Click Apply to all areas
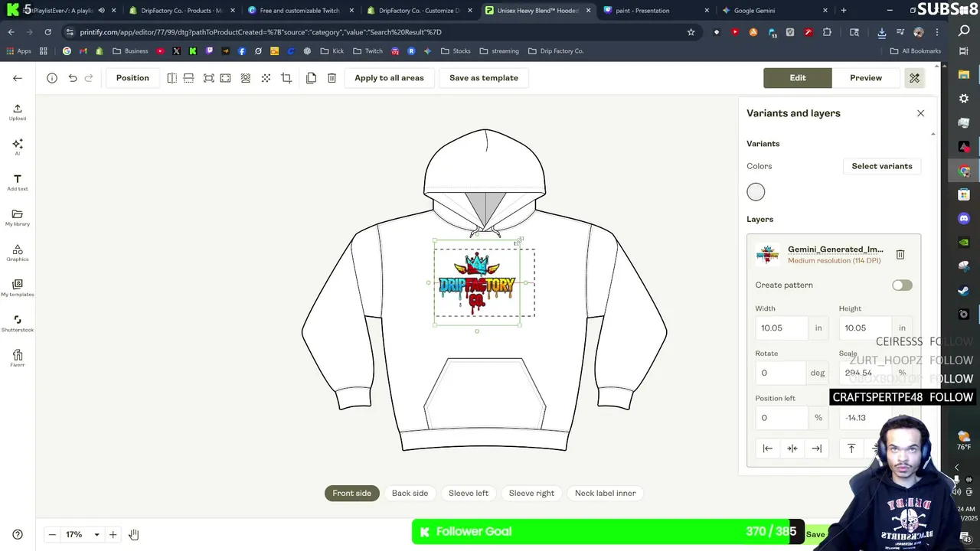Screen dimensions: 980x551 (x=389, y=78)
